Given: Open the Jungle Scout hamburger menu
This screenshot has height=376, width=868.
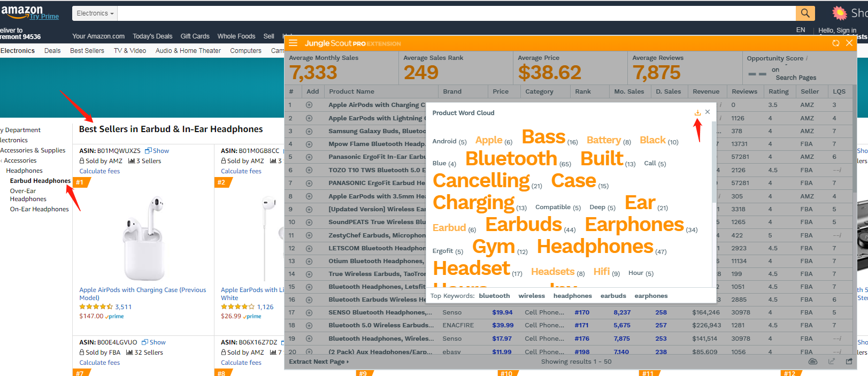Looking at the screenshot, I should click(x=293, y=43).
